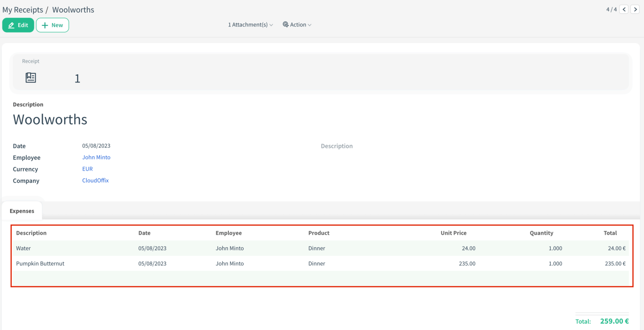644x330 pixels.
Task: Sort by Total column header
Action: point(610,233)
